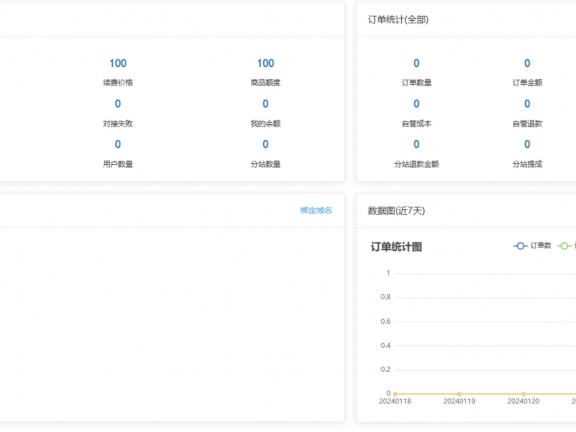Image resolution: width=576 pixels, height=432 pixels.
Task: Click the 续费价格 label
Action: point(118,83)
